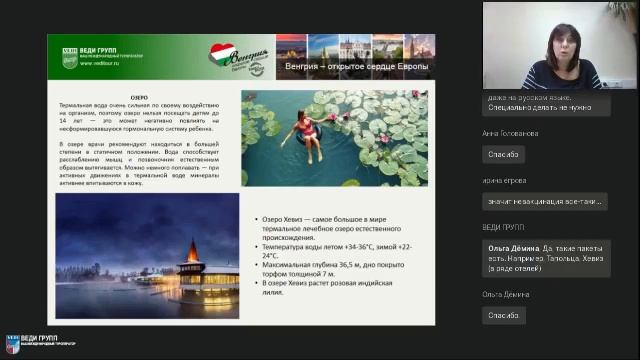Viewport: 640px width, 360px height.
Task: Click the Венгрия heart flag logo
Action: pyautogui.click(x=238, y=60)
